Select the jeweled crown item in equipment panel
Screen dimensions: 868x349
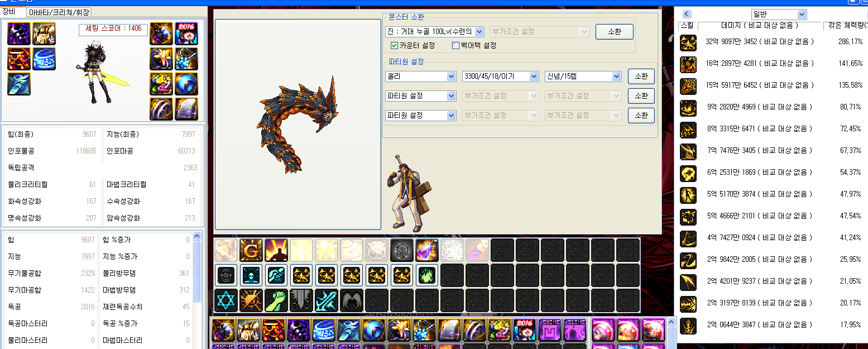point(161,84)
